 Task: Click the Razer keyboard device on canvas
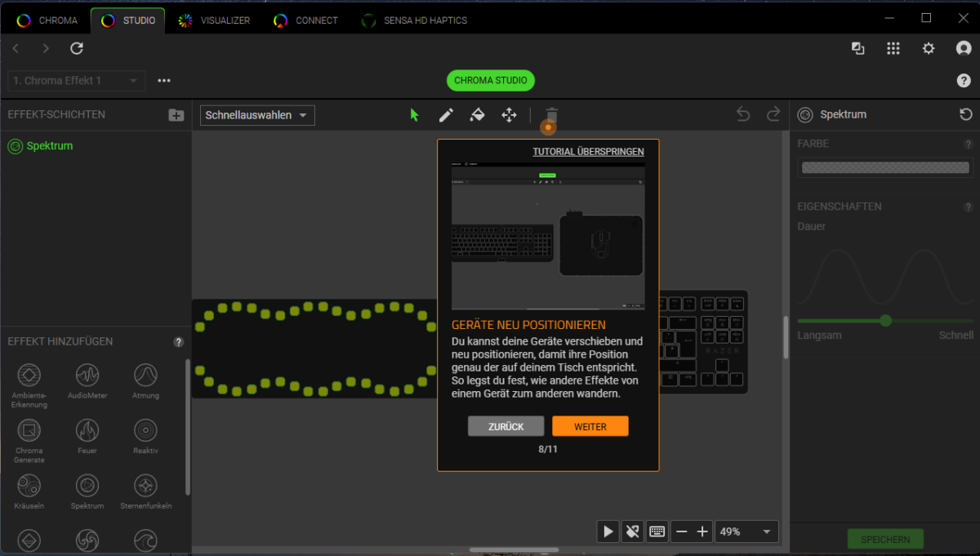(704, 342)
